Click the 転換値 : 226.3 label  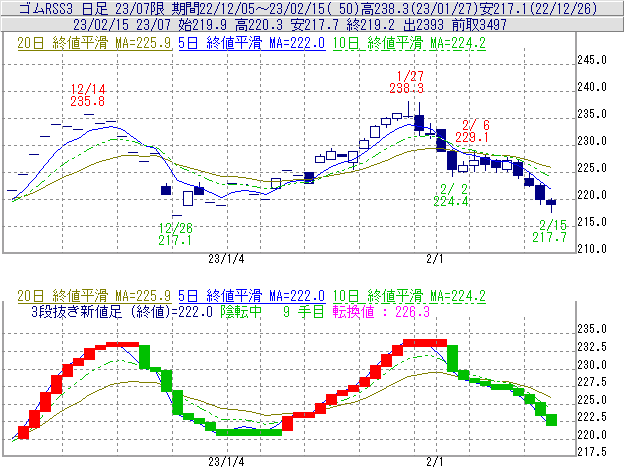[x=374, y=312]
